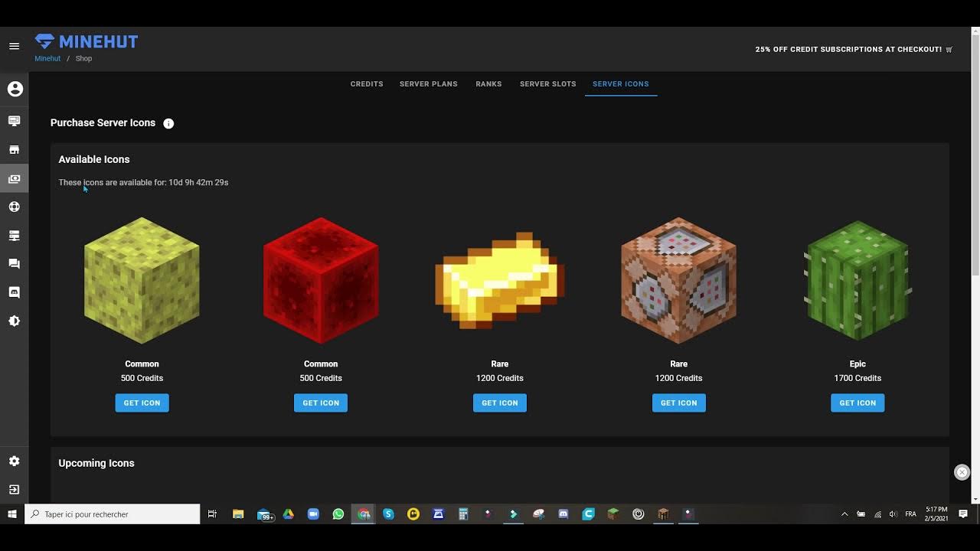This screenshot has width=980, height=551.
Task: Open File Explorer from the taskbar
Action: (238, 514)
